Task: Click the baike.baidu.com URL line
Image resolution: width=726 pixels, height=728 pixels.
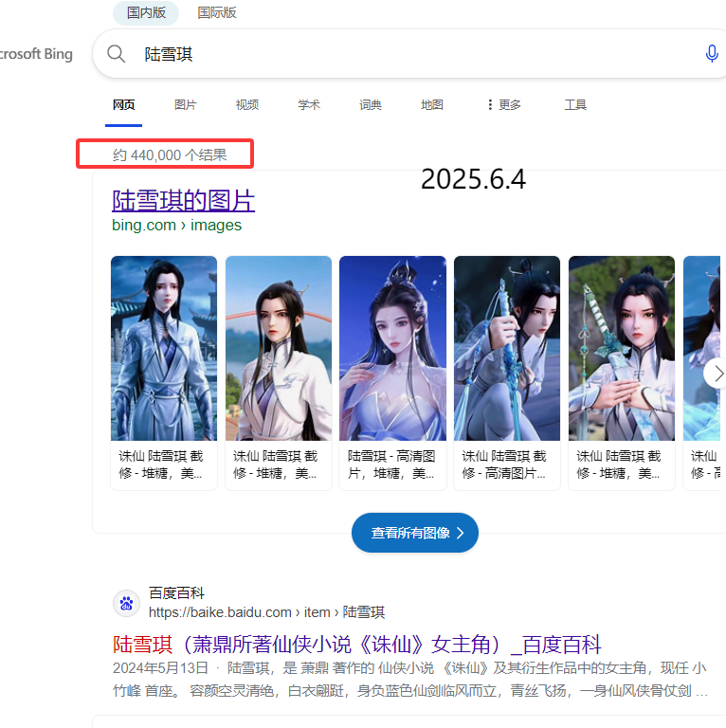Action: click(x=266, y=612)
